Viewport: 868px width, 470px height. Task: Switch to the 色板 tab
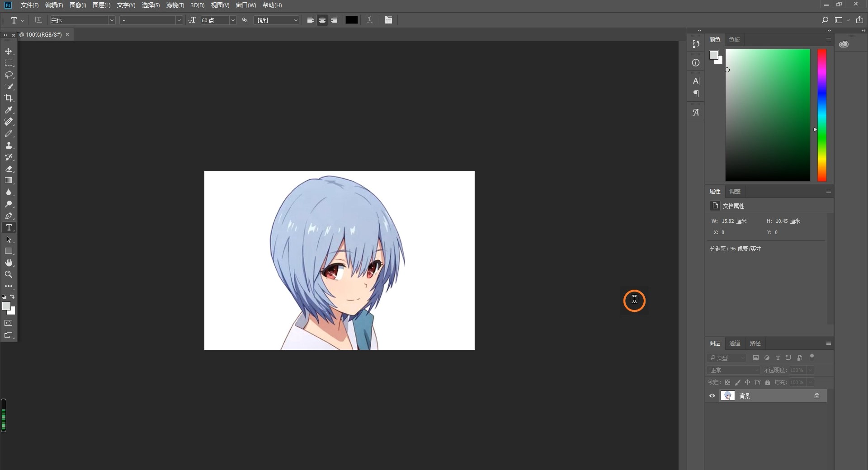(734, 40)
